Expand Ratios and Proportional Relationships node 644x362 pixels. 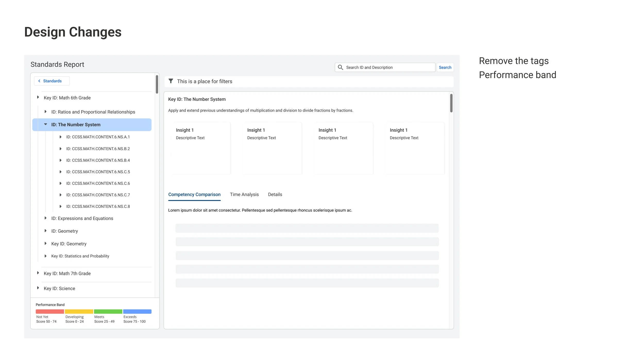(46, 111)
